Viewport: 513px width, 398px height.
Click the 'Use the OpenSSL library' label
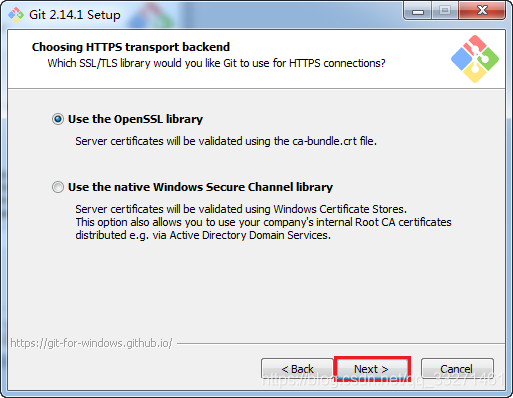tap(135, 119)
